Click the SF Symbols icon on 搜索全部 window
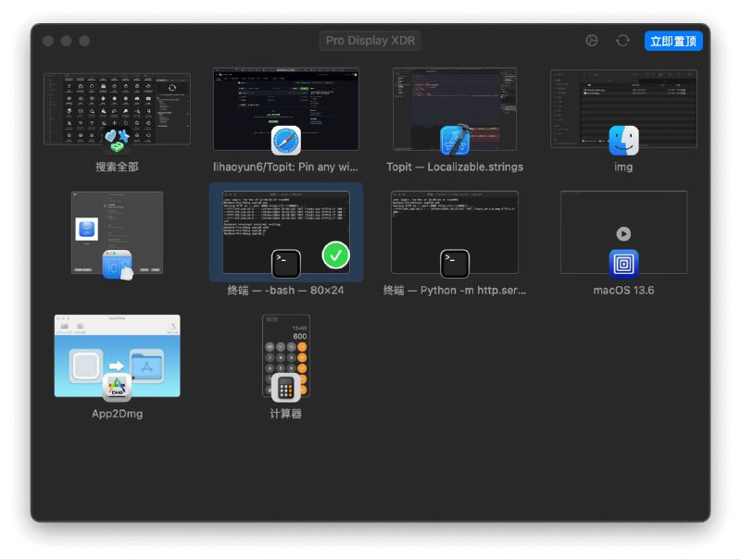Viewport: 741px width, 560px height. click(117, 141)
